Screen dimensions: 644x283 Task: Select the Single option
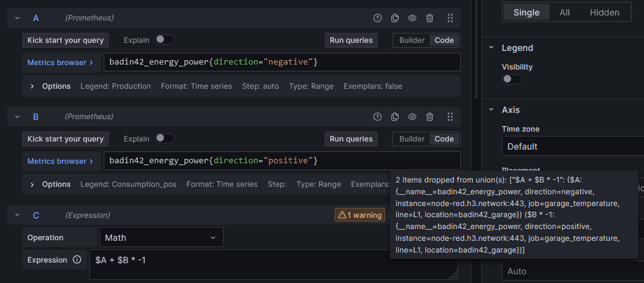527,12
